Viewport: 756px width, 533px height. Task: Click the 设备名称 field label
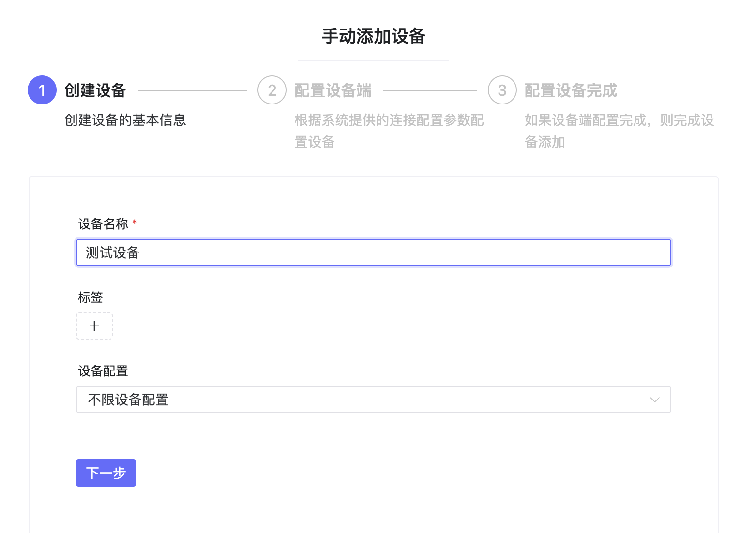coord(103,224)
